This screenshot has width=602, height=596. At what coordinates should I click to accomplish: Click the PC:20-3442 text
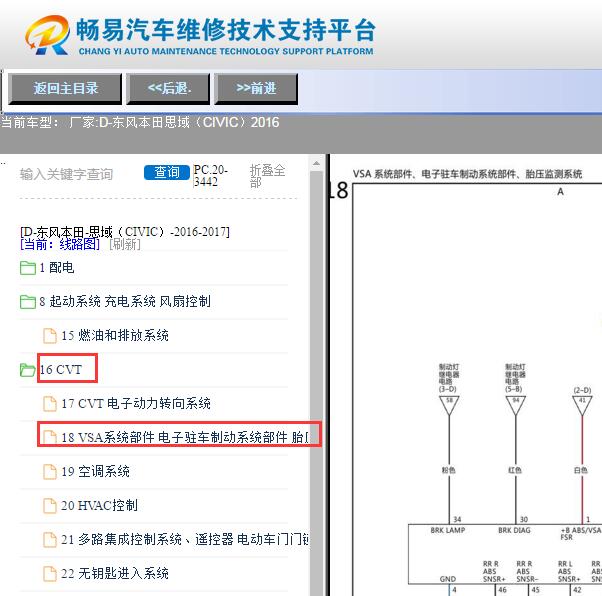[x=211, y=175]
